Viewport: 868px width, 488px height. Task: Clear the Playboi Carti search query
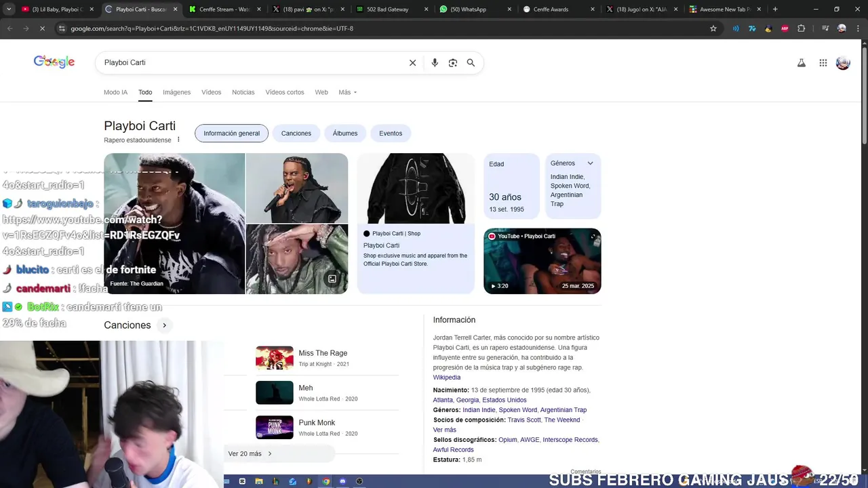click(x=412, y=62)
